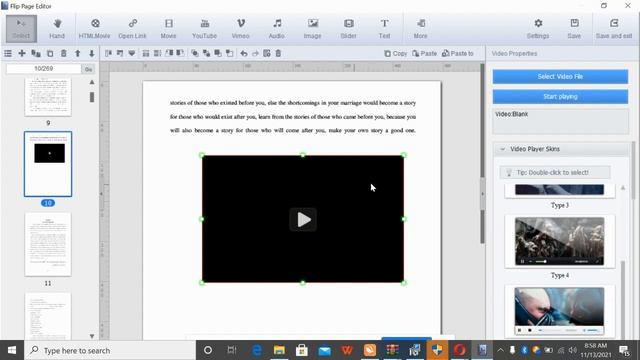Click the play button on the video placeholder
The height and width of the screenshot is (360, 640).
pyautogui.click(x=303, y=220)
